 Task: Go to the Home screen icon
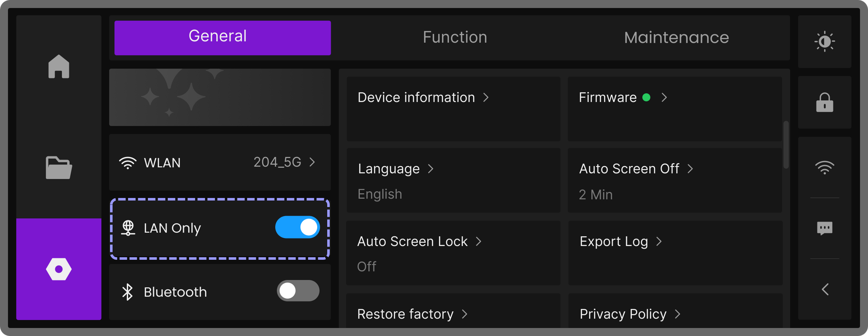58,66
